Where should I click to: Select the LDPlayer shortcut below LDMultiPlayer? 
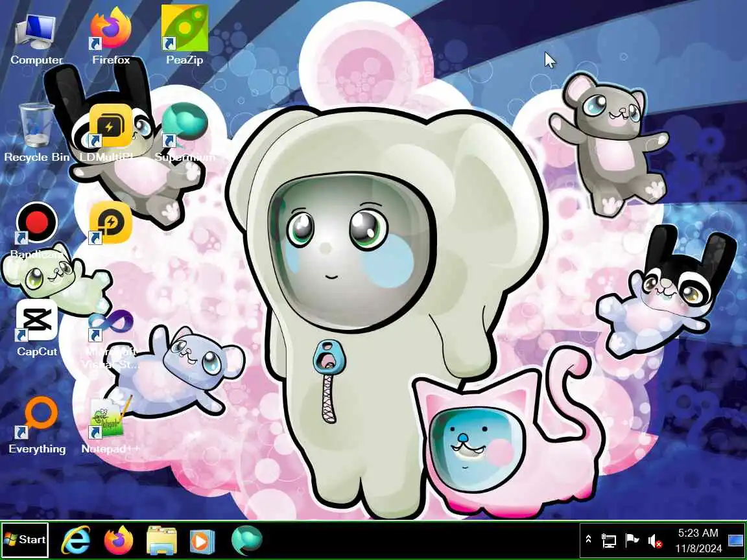110,223
